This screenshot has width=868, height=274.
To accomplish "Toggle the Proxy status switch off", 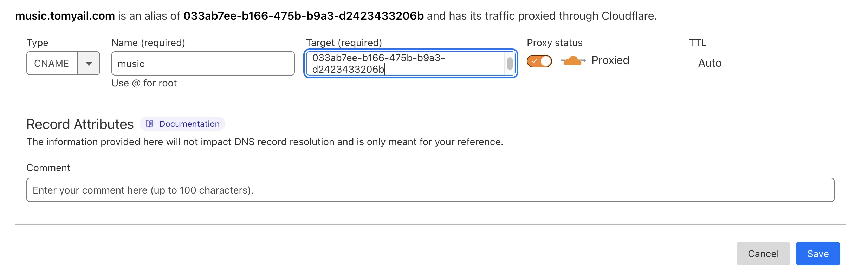I will coord(539,61).
